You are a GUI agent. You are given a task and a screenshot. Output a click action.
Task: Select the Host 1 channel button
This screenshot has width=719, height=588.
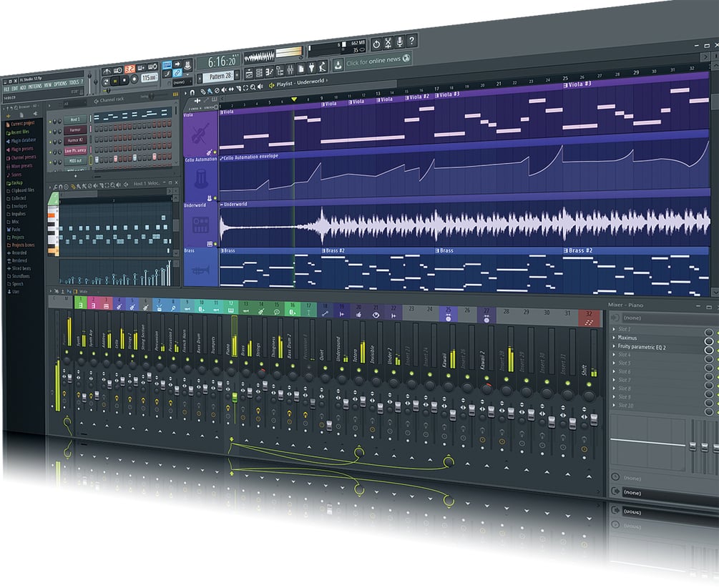[x=75, y=119]
